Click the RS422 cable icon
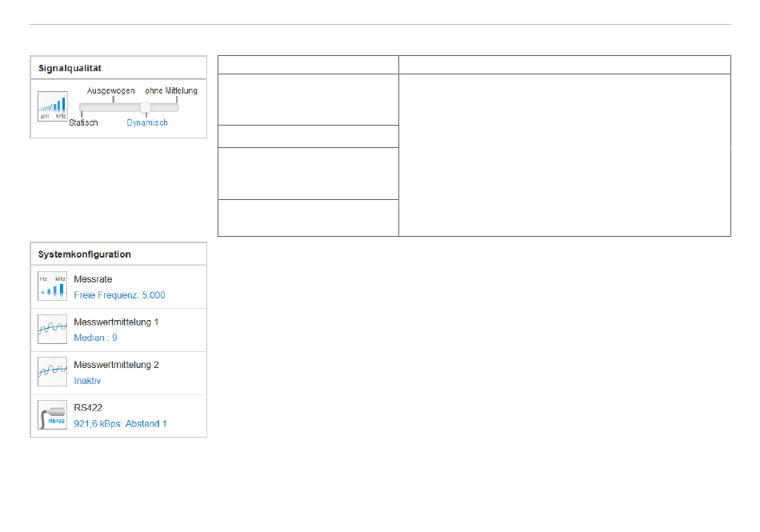This screenshot has width=760, height=532. click(52, 414)
